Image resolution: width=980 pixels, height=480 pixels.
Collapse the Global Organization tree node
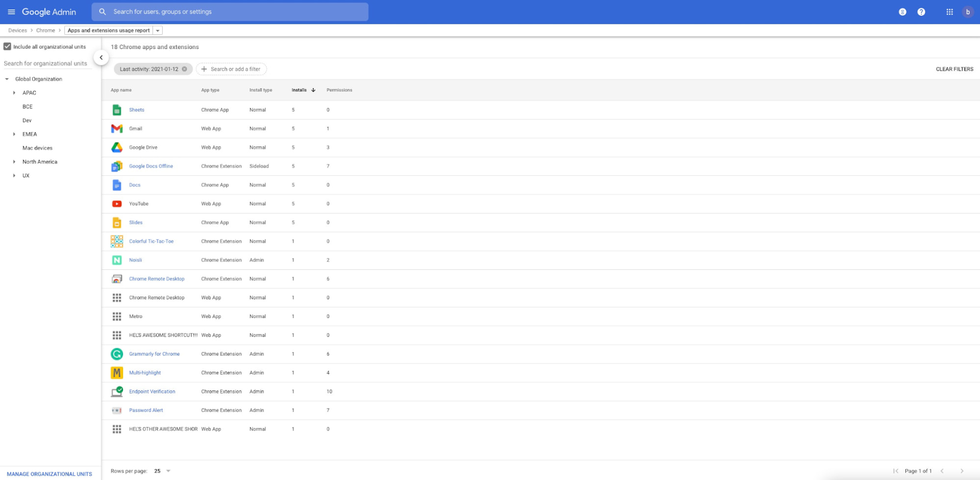point(7,79)
